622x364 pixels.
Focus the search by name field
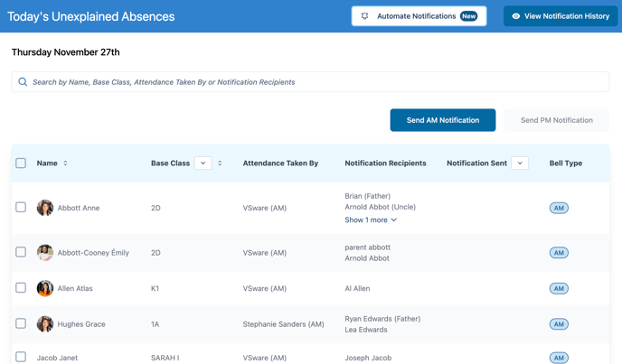[316, 82]
